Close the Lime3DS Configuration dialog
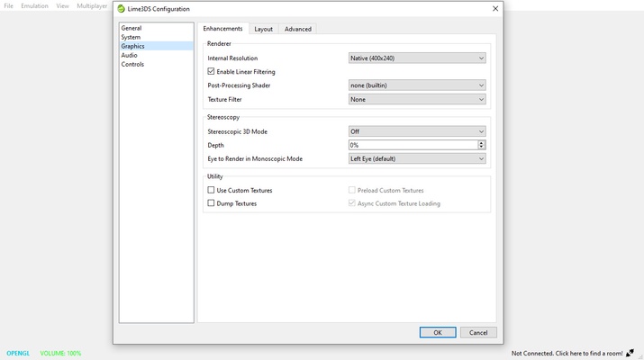The image size is (644, 360). click(x=495, y=9)
